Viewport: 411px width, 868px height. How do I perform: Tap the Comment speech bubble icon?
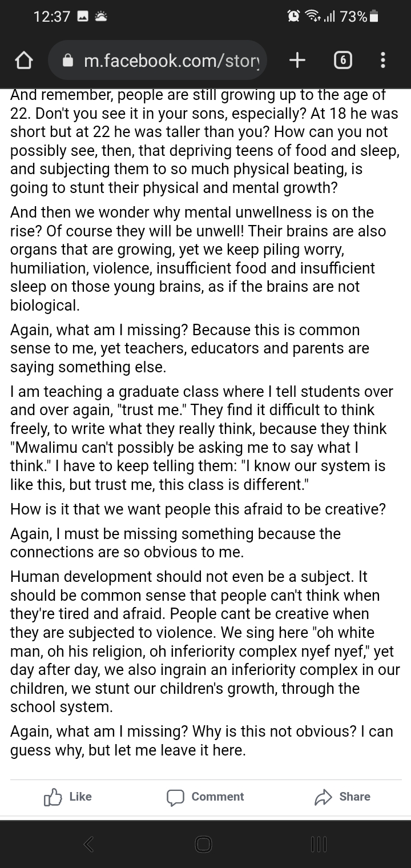click(x=175, y=797)
